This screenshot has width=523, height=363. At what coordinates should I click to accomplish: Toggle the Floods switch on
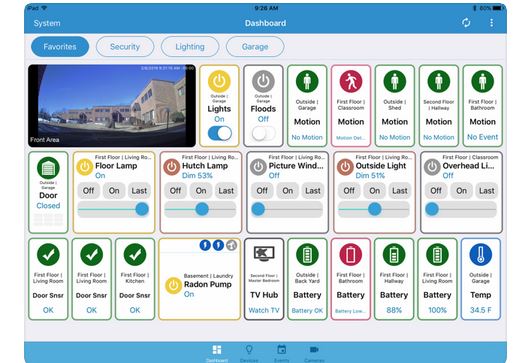point(264,133)
